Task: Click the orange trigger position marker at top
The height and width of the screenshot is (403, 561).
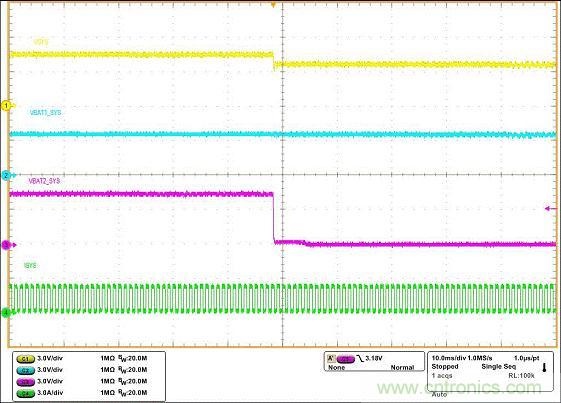Action: (274, 5)
